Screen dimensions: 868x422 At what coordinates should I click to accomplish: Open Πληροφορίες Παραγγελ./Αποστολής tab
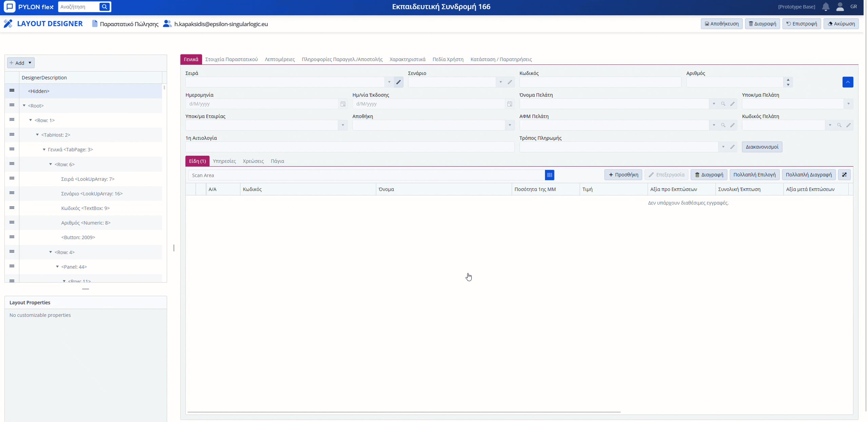coord(342,59)
